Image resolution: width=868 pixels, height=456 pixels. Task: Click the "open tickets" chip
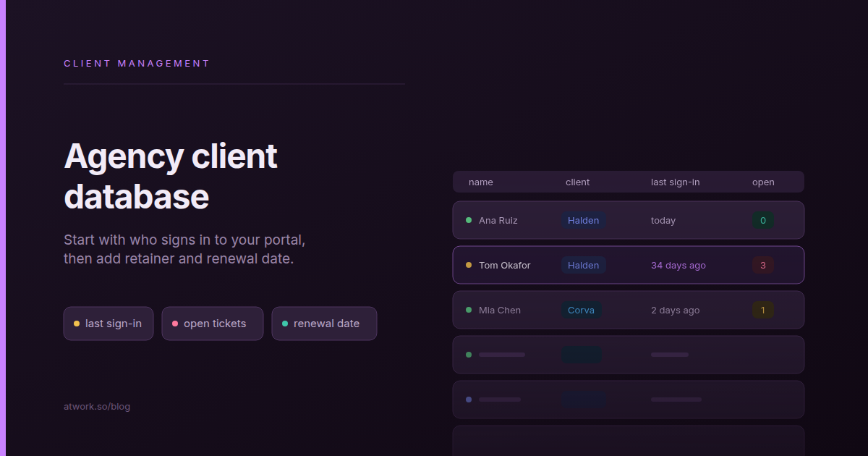pyautogui.click(x=213, y=324)
